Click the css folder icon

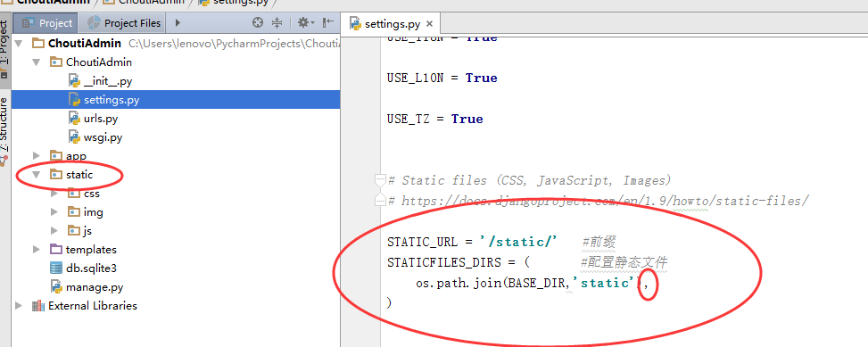pos(74,194)
